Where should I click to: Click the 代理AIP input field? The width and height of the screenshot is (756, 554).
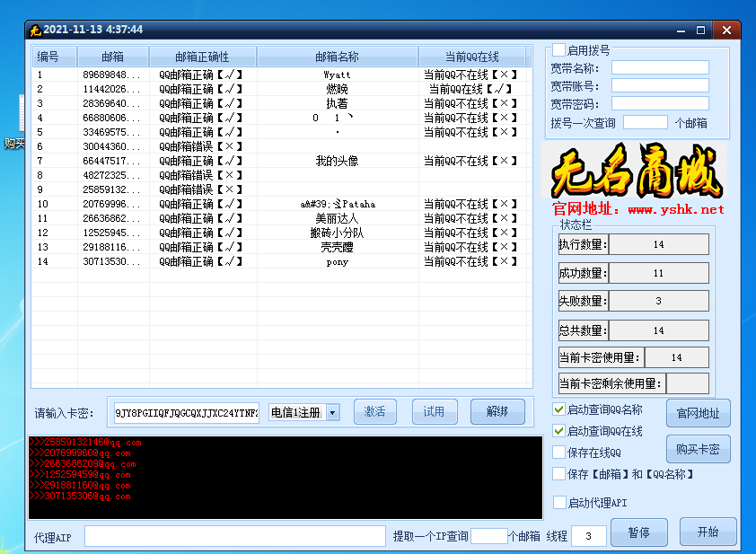coord(235,536)
